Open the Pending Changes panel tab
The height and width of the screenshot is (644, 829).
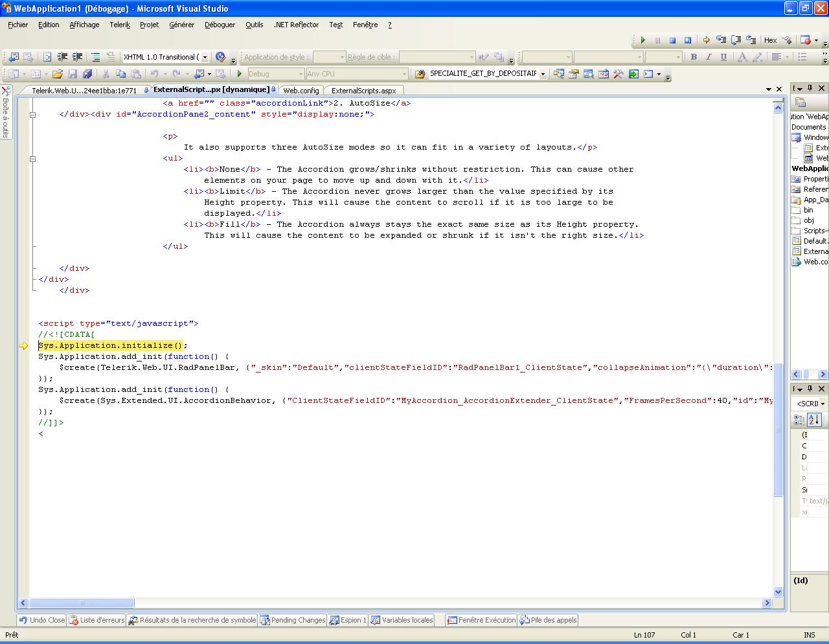pyautogui.click(x=293, y=620)
